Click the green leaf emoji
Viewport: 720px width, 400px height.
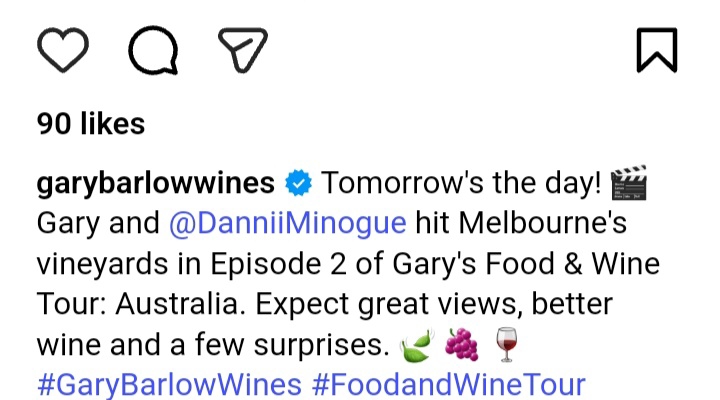pos(417,345)
